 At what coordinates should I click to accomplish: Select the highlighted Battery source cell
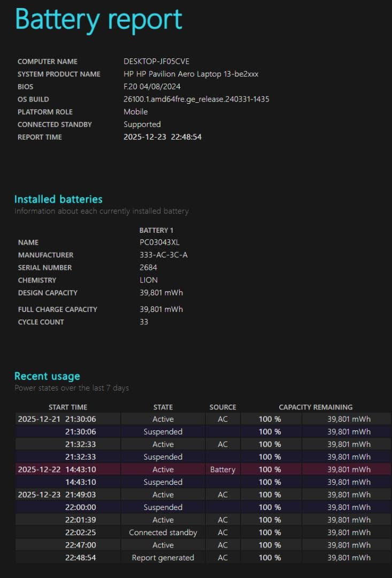coord(222,469)
